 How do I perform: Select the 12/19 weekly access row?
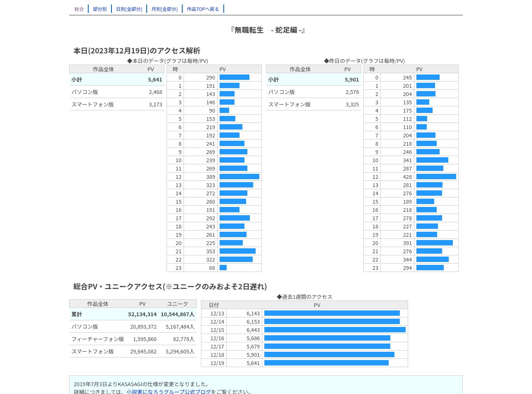tap(305, 363)
